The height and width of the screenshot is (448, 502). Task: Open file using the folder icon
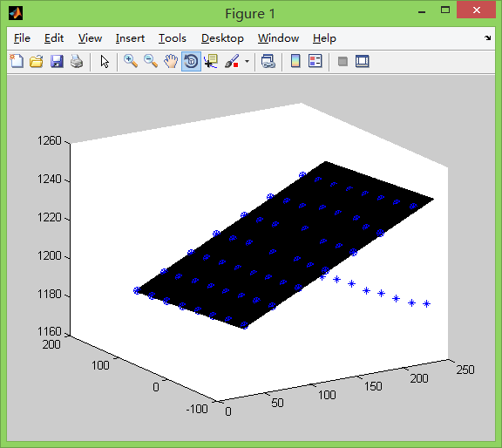[x=37, y=61]
